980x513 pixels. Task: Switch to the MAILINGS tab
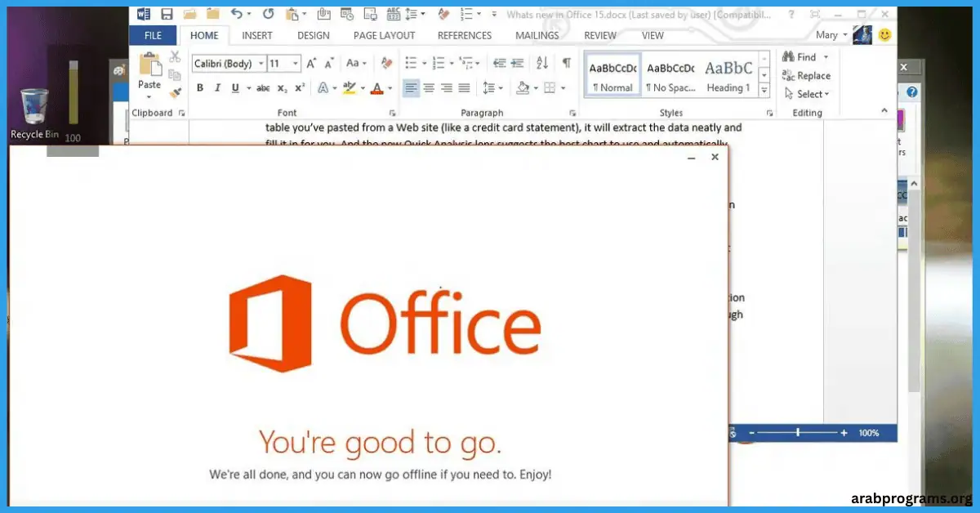click(539, 35)
